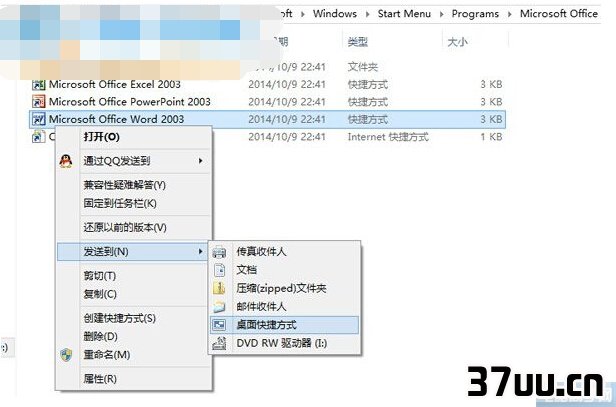Viewport: 616px width, 407px height.
Task: Send to 文档 folder
Action: tap(246, 270)
